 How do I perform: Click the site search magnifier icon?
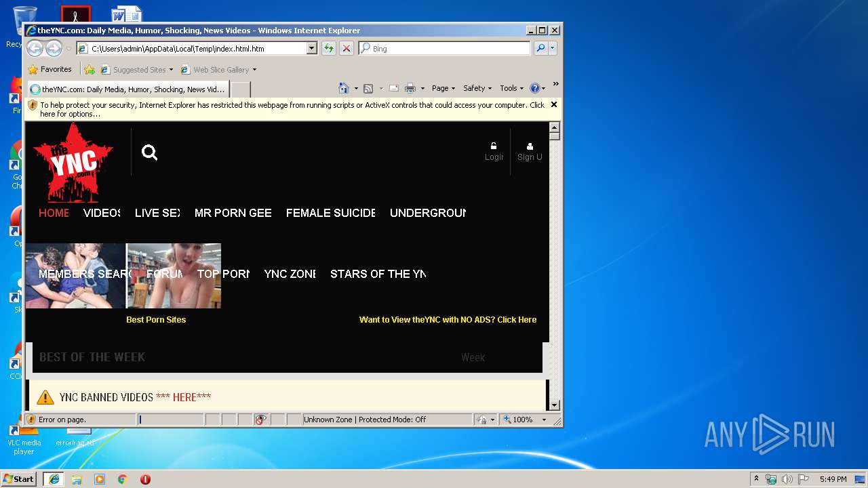click(149, 152)
